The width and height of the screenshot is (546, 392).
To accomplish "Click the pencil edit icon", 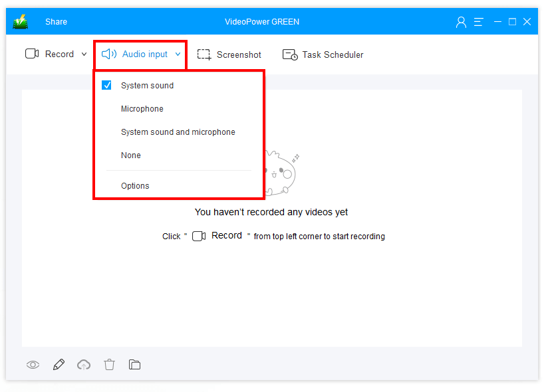I will [59, 365].
